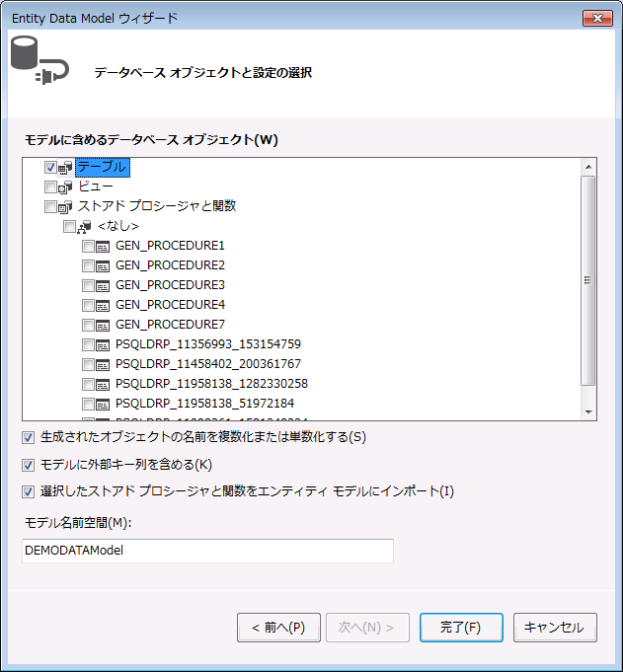This screenshot has width=623, height=672.
Task: Click the GEN_PROCEDURE1 procedure icon
Action: tap(104, 246)
